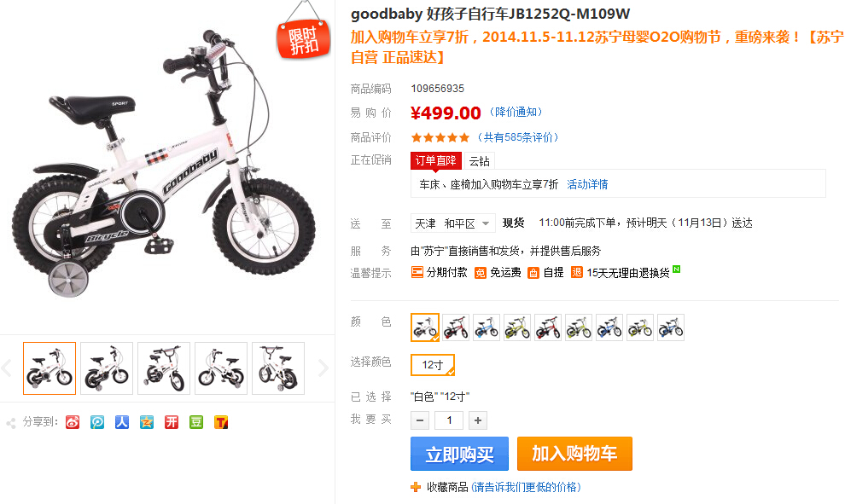The width and height of the screenshot is (845, 504).
Task: Select the 订单直降 promotion tab
Action: click(x=436, y=160)
